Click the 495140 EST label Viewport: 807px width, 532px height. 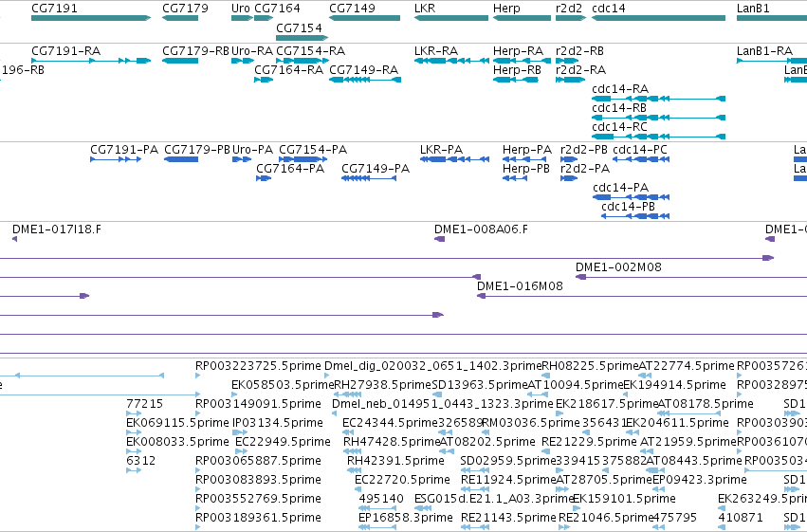coord(381,500)
